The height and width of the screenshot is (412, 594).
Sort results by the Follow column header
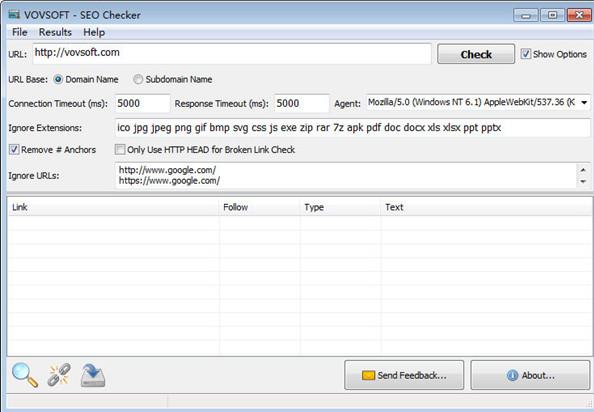[260, 207]
